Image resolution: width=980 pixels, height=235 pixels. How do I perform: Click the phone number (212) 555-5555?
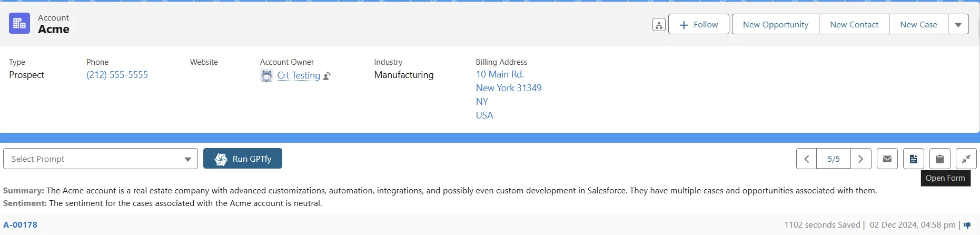117,75
